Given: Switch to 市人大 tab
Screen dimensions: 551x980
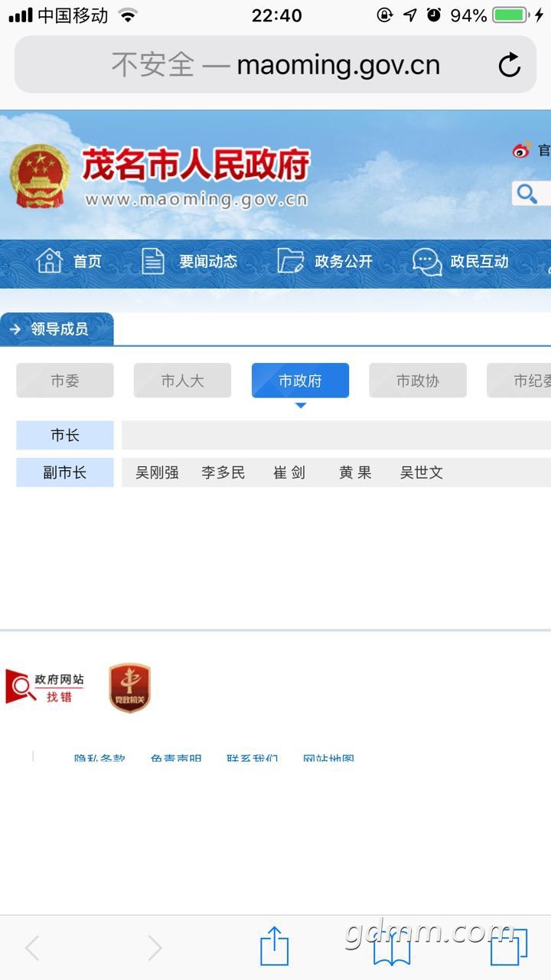Looking at the screenshot, I should pos(182,381).
